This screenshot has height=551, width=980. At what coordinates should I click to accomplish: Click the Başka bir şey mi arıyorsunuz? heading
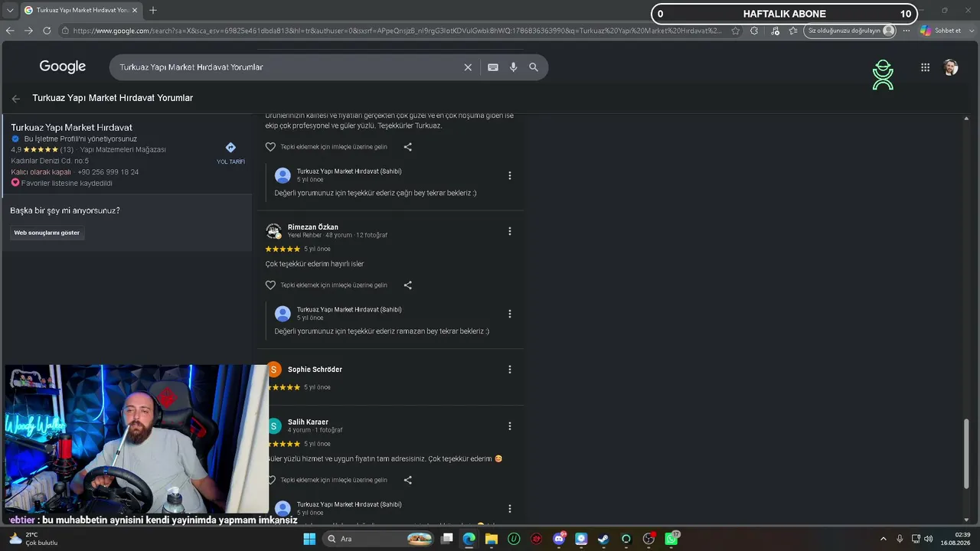65,210
